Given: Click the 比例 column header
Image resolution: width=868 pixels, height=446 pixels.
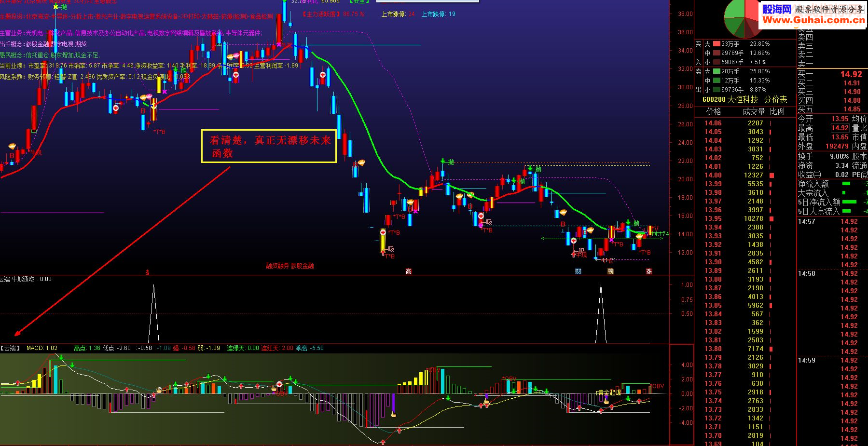Looking at the screenshot, I should 777,112.
